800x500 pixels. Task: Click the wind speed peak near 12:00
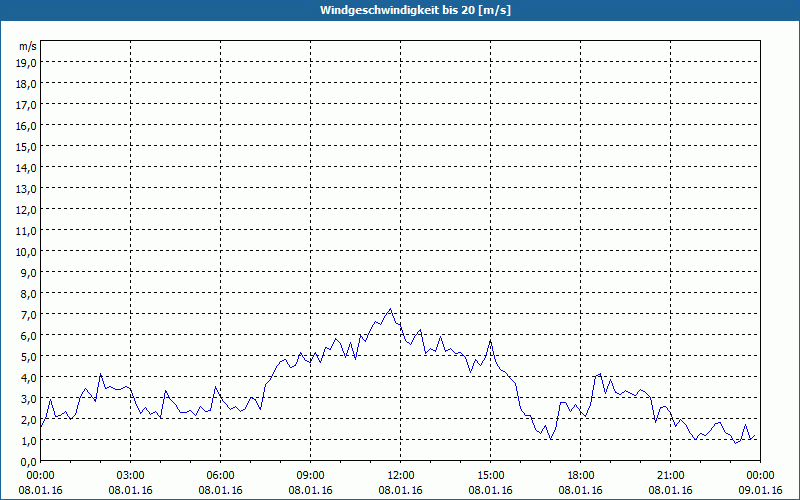click(x=390, y=309)
